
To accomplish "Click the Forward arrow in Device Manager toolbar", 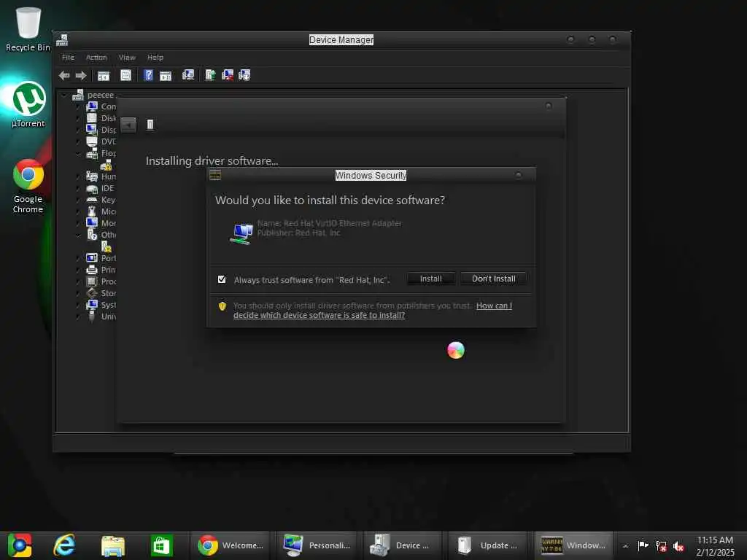I will (x=81, y=75).
